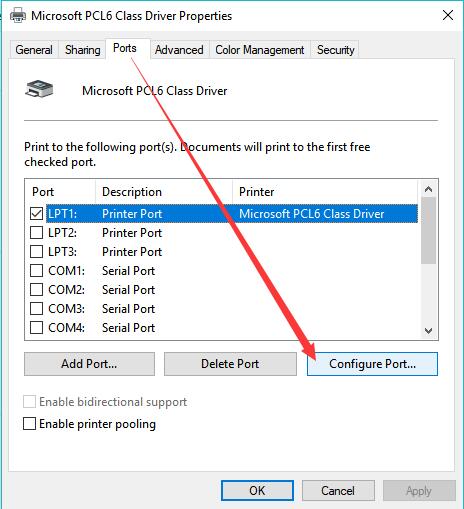Image resolution: width=464 pixels, height=509 pixels.
Task: Switch to Color Management tab
Action: point(260,50)
